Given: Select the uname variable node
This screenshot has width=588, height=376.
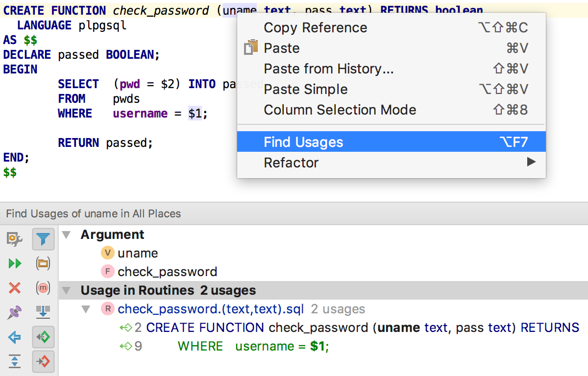Looking at the screenshot, I should (x=138, y=253).
